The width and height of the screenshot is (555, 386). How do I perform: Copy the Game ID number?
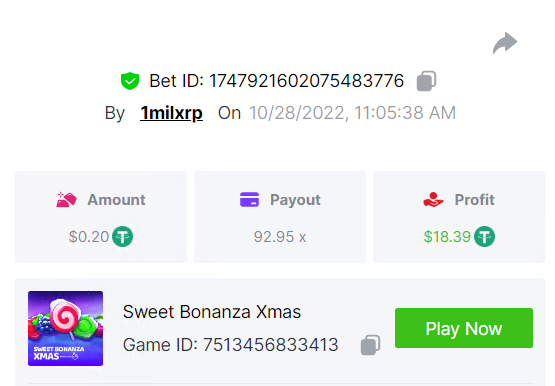[x=370, y=345]
